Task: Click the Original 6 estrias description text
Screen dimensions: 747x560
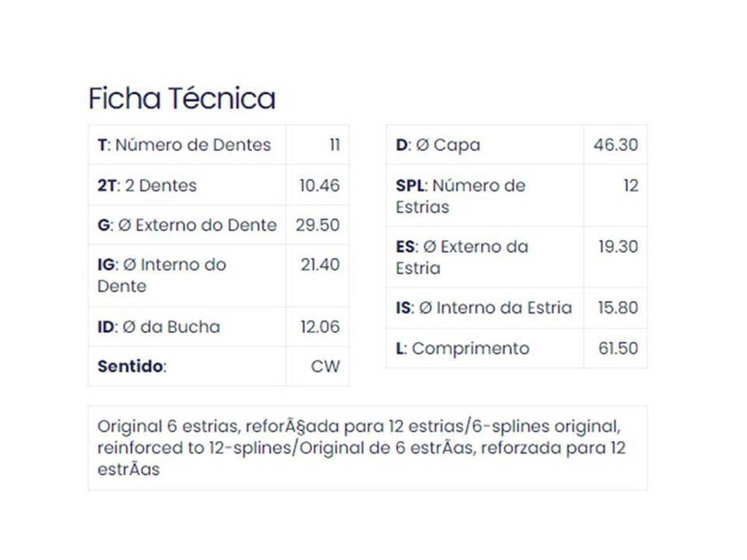Action: point(361,448)
